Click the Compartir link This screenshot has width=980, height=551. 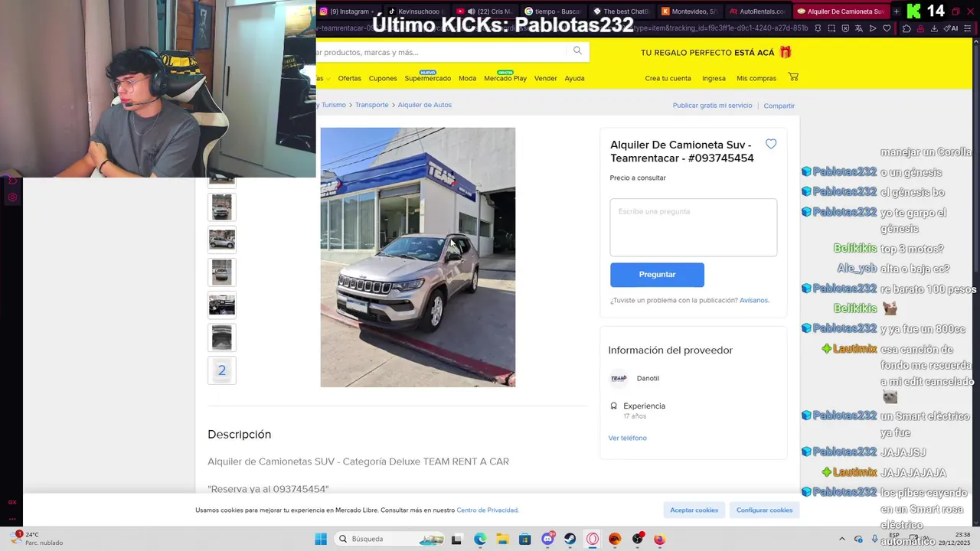(779, 106)
